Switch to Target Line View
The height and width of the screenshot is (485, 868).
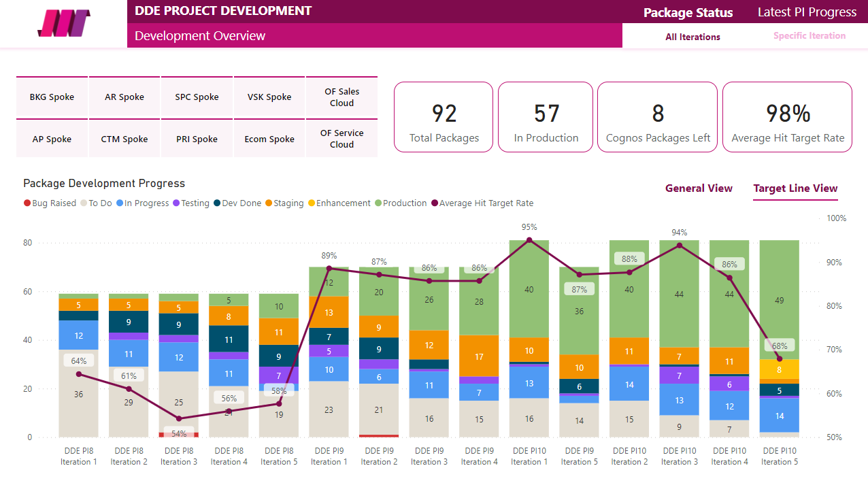795,188
